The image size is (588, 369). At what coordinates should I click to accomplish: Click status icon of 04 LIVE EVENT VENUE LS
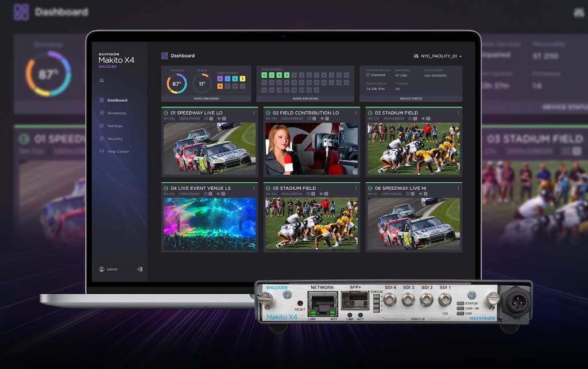pyautogui.click(x=166, y=188)
